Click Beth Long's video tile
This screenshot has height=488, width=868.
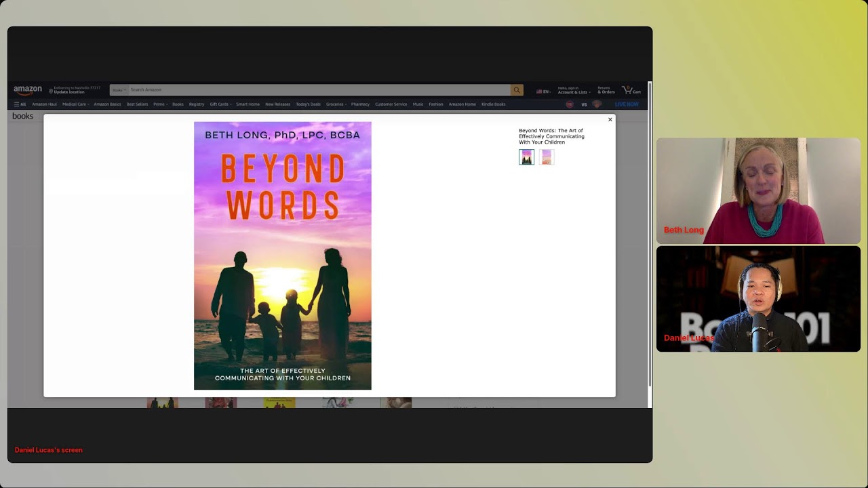coord(758,191)
